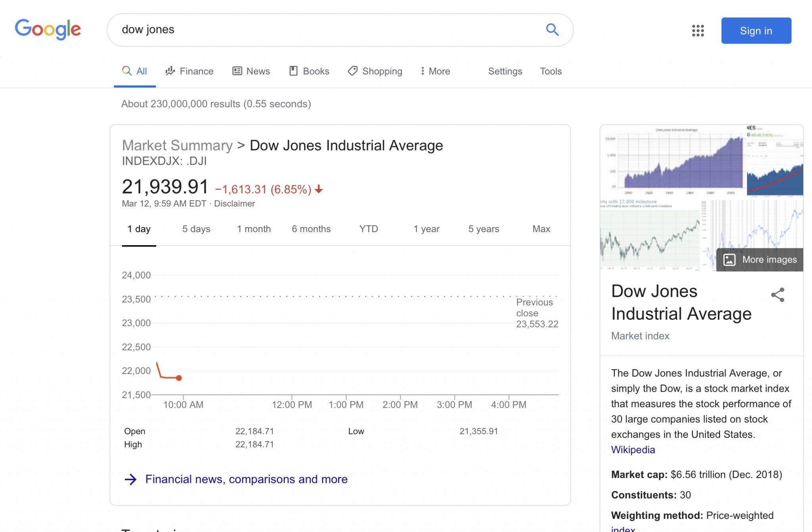The height and width of the screenshot is (532, 812).
Task: Open the green 27,000 milestone chart thumbnail
Action: coord(649,235)
